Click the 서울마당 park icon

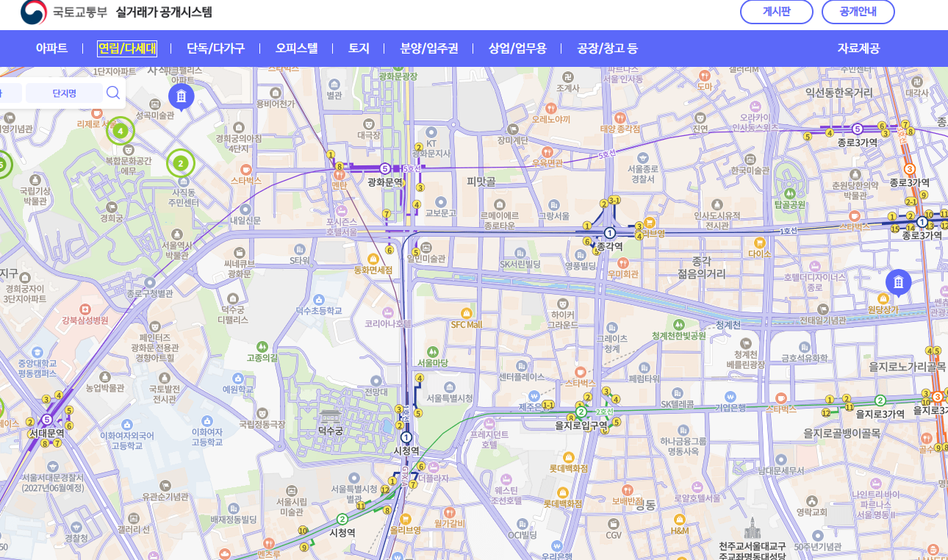click(x=432, y=351)
